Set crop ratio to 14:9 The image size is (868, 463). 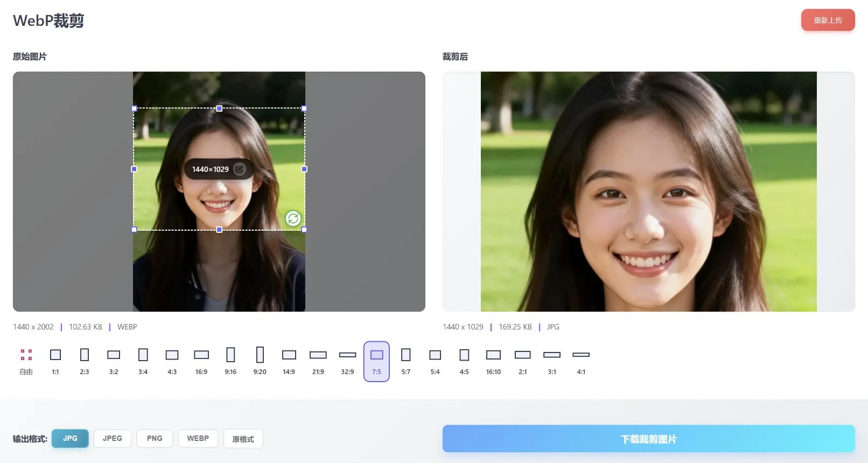289,361
